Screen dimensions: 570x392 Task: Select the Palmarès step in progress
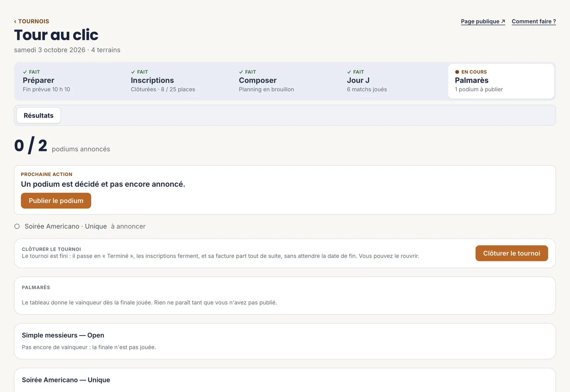[x=501, y=81]
